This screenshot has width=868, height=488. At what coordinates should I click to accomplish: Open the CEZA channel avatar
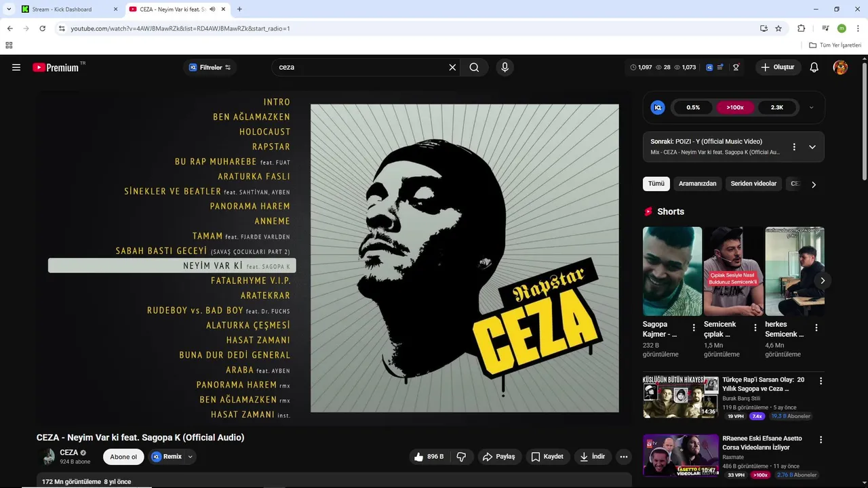pos(47,457)
